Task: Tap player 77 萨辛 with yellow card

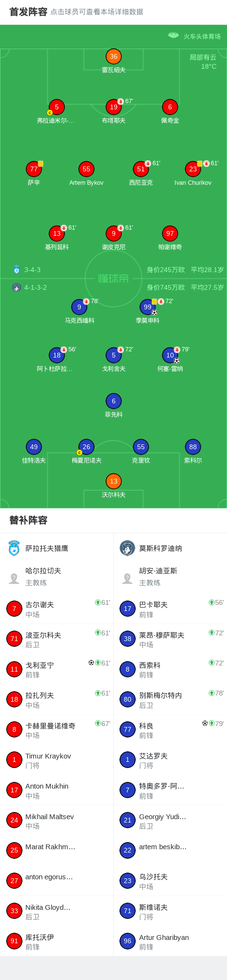Action: [34, 169]
